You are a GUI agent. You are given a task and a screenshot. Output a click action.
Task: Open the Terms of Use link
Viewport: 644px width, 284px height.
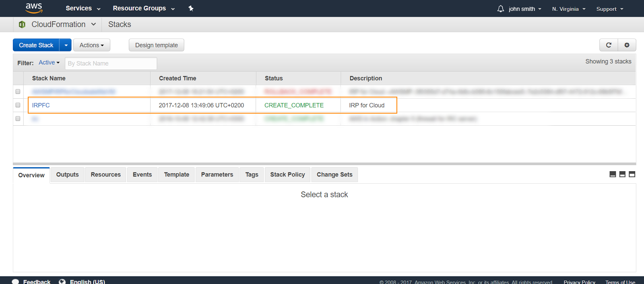620,282
